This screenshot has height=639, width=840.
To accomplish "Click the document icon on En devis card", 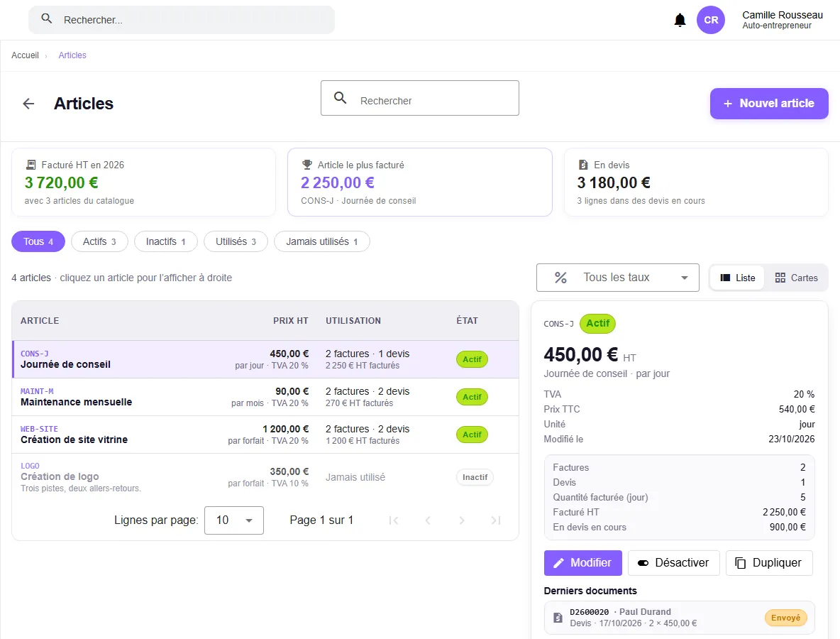I will point(583,165).
